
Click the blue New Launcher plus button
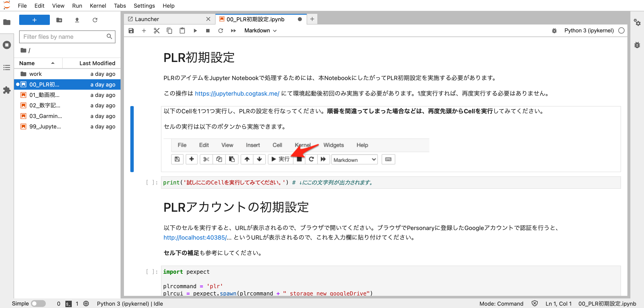pos(34,20)
